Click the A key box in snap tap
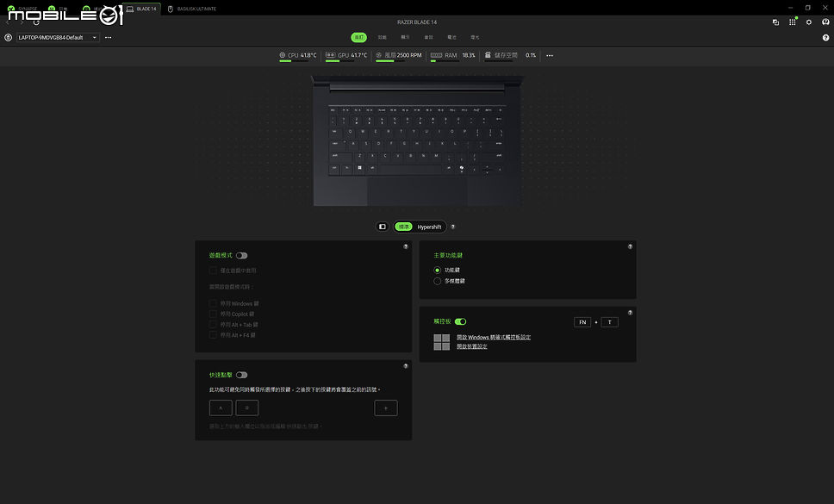This screenshot has width=834, height=504. (x=221, y=408)
